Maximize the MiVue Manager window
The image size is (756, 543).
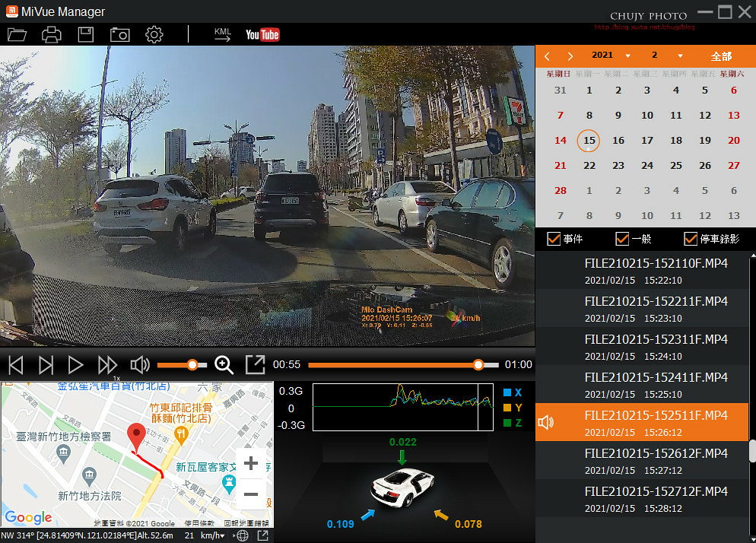[x=725, y=11]
